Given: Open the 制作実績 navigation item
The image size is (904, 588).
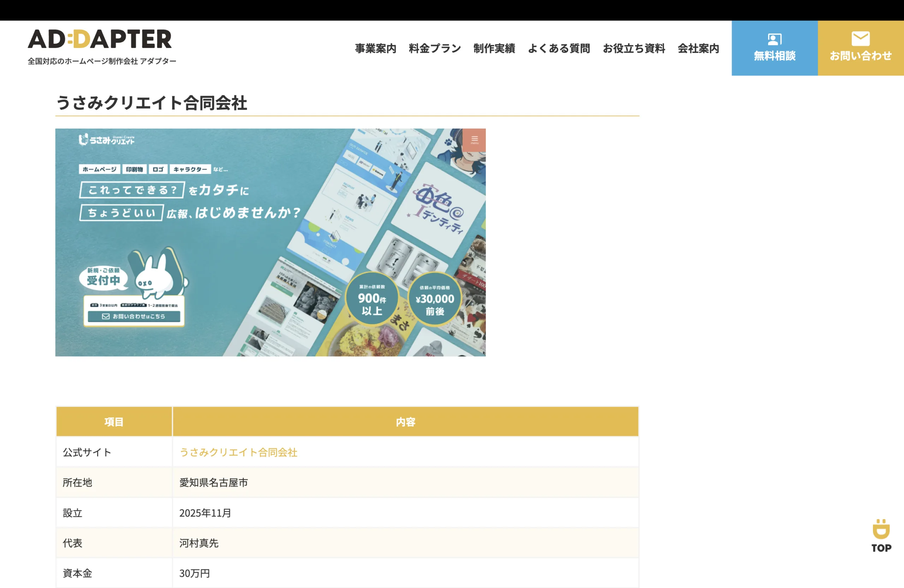Looking at the screenshot, I should [x=494, y=49].
